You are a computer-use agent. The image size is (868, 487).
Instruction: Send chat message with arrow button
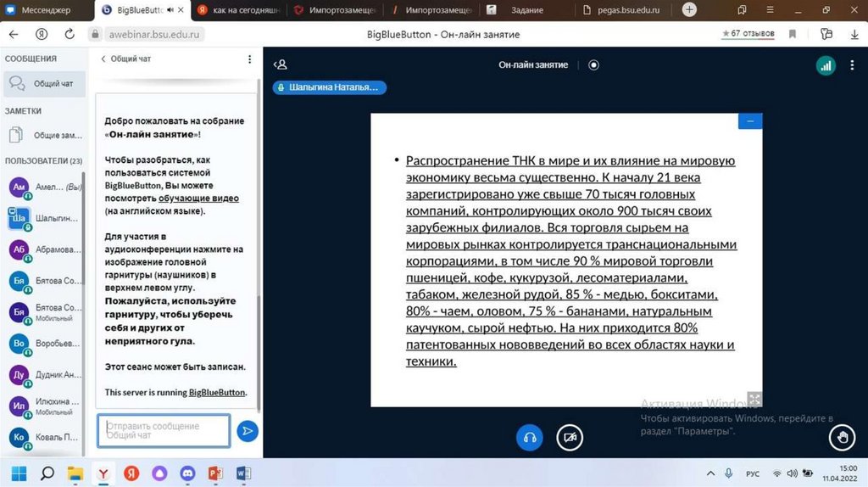point(248,431)
